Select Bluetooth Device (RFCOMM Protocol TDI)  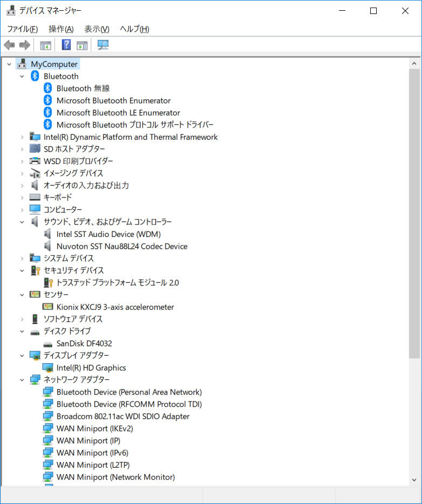[129, 404]
